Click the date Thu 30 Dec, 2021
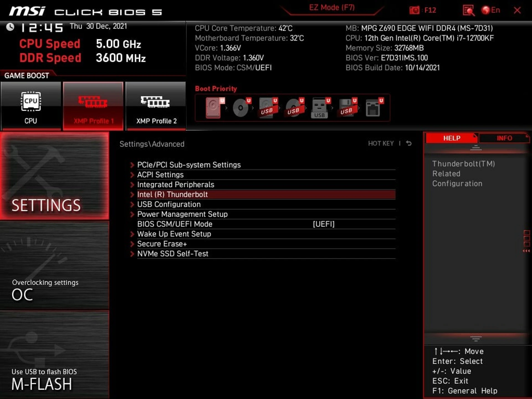Image resolution: width=532 pixels, height=399 pixels. pyautogui.click(x=98, y=26)
